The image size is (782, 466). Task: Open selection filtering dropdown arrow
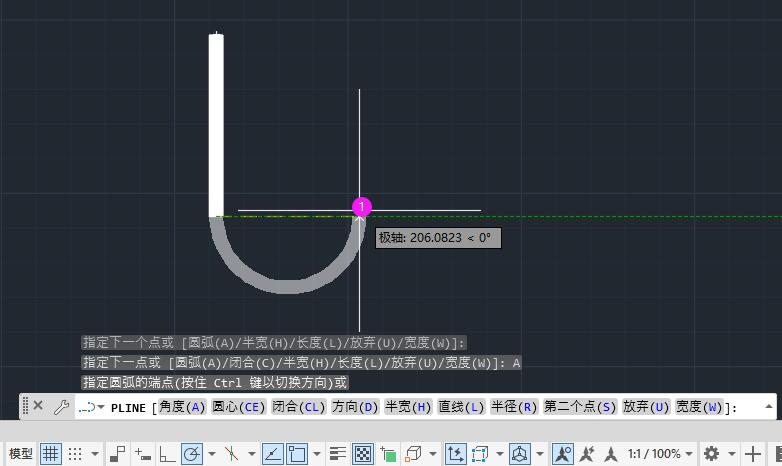[499, 454]
